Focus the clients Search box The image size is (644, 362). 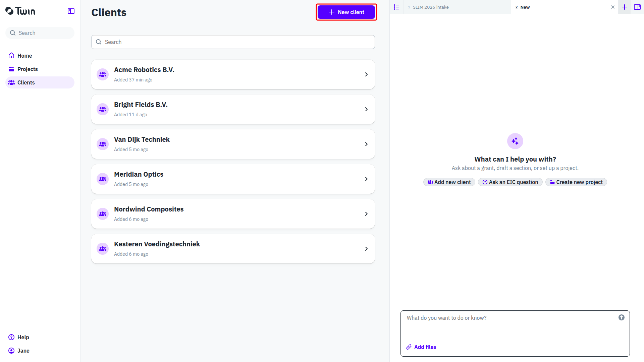(233, 42)
